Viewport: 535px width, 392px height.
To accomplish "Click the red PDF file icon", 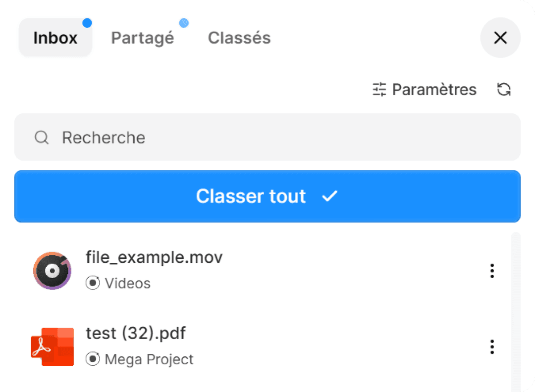I will point(52,346).
